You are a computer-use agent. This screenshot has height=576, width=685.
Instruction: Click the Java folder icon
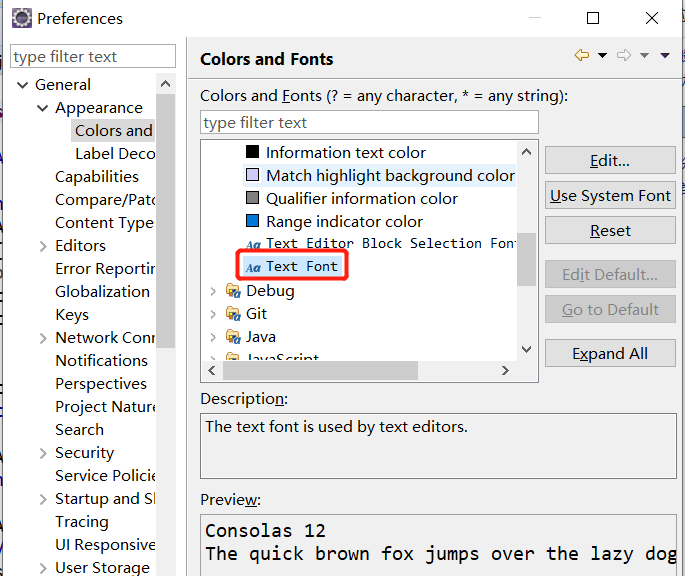[233, 337]
